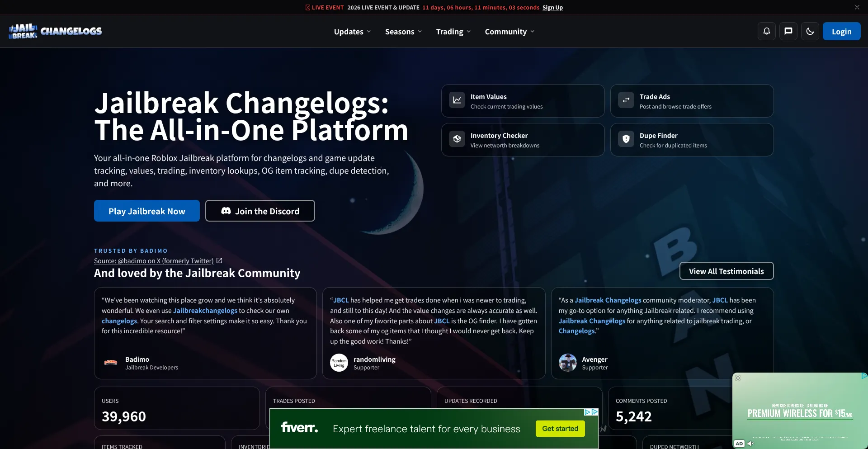Viewport: 868px width, 449px height.
Task: Click Get started on Fiverr ad
Action: [x=560, y=429]
